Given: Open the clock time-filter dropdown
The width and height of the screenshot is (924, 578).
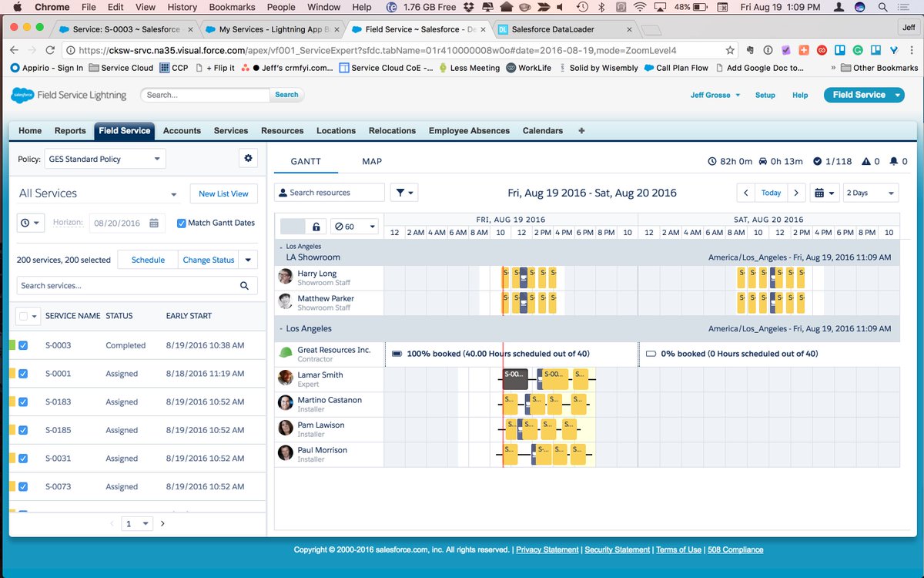Looking at the screenshot, I should click(31, 223).
